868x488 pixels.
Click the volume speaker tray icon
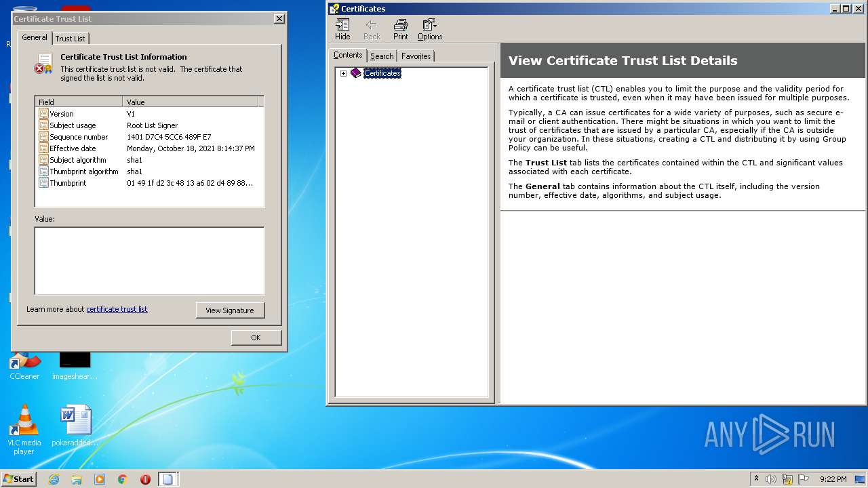pos(771,479)
